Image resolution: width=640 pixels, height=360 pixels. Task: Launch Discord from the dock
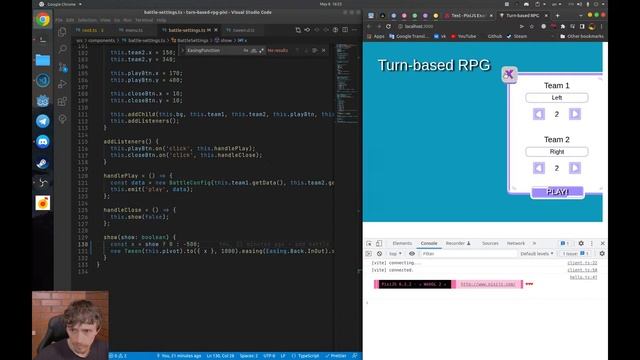pyautogui.click(x=42, y=142)
